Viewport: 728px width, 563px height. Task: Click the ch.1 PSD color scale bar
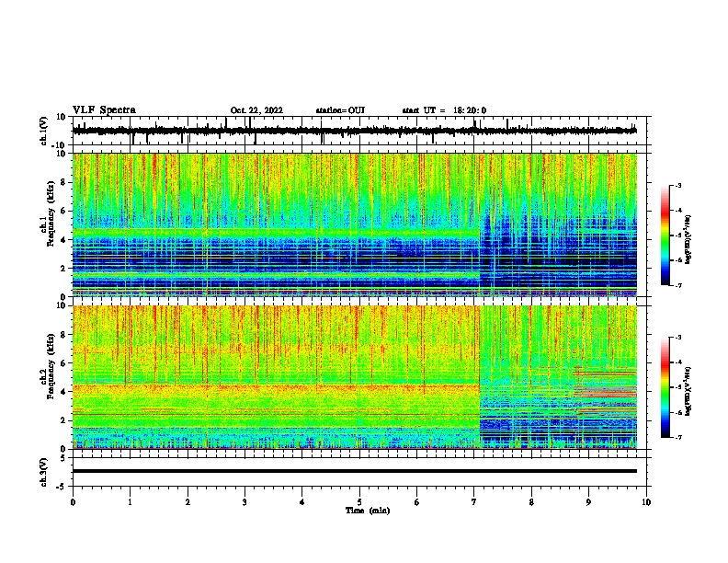(665, 236)
